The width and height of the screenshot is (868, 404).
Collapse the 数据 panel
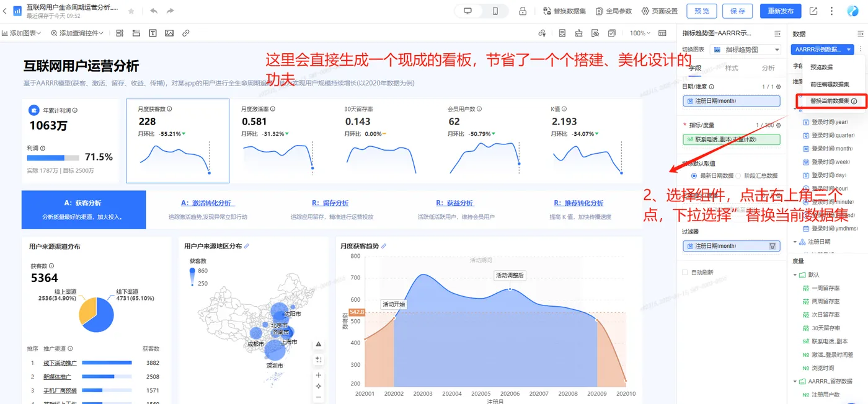(860, 33)
